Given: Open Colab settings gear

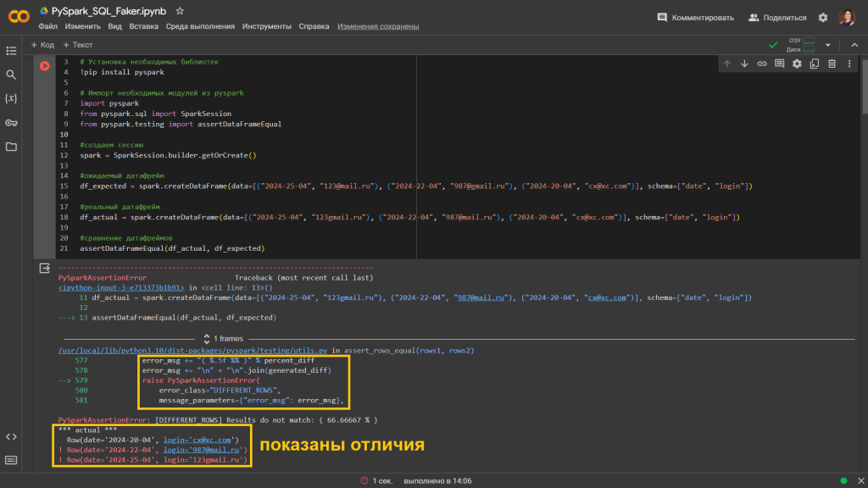Looking at the screenshot, I should [823, 18].
